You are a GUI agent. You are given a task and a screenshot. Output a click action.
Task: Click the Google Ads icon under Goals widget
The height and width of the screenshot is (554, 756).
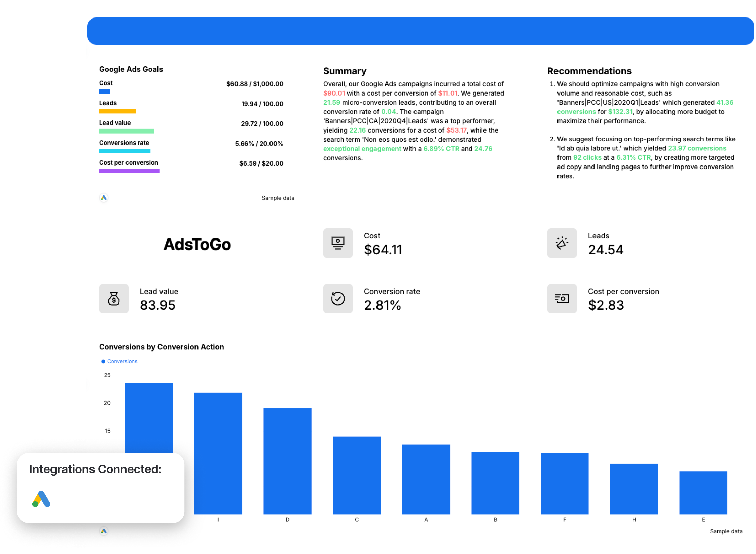click(104, 198)
